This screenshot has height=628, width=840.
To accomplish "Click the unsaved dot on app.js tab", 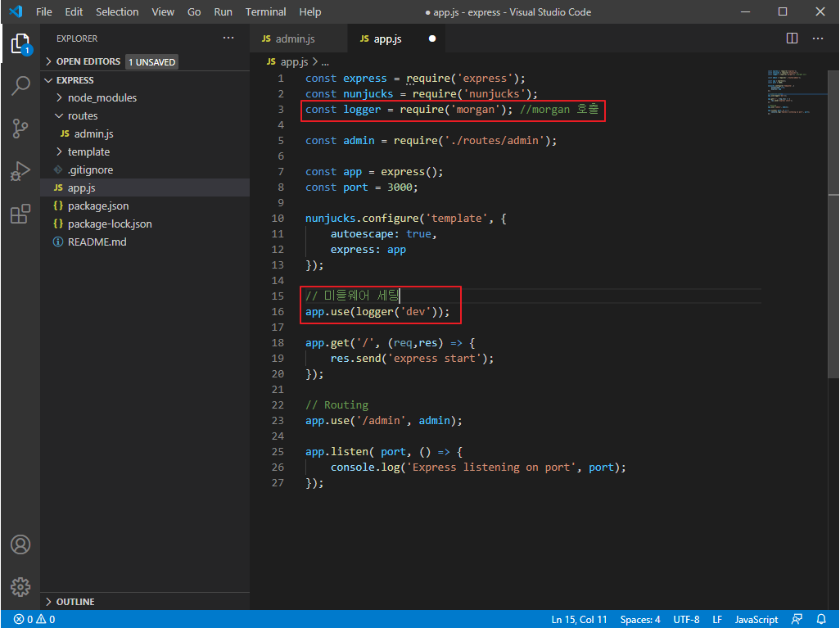I will tap(432, 38).
